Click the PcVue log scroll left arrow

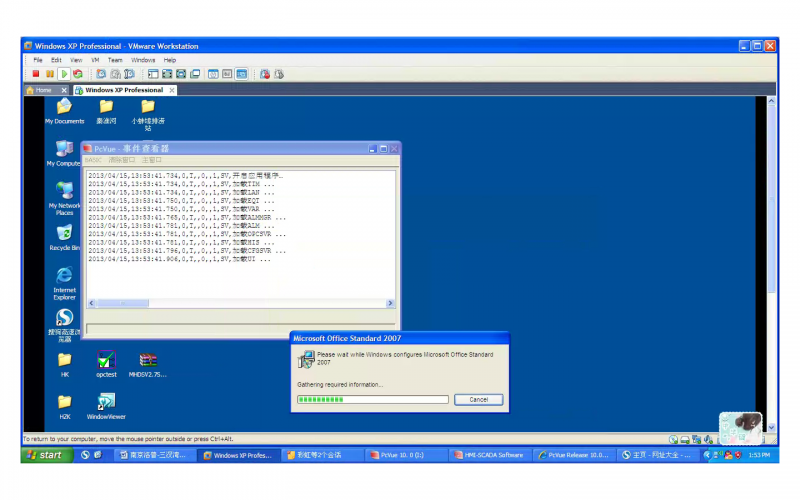91,303
